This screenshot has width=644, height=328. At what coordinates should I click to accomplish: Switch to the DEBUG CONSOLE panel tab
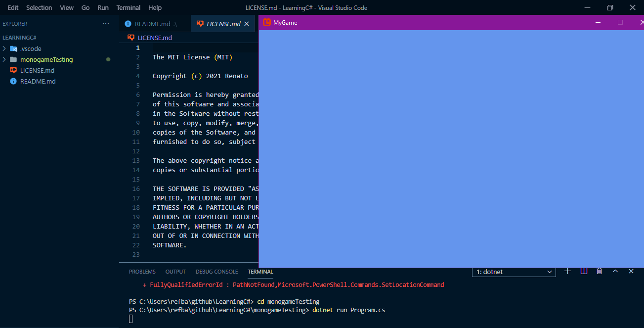click(216, 271)
